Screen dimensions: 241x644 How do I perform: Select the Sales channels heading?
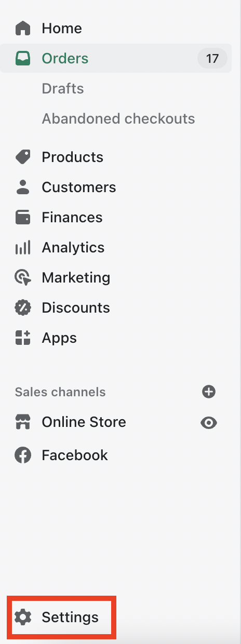pyautogui.click(x=60, y=392)
